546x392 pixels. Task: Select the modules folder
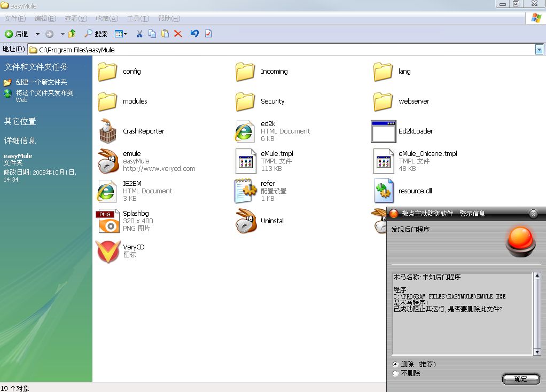122,101
